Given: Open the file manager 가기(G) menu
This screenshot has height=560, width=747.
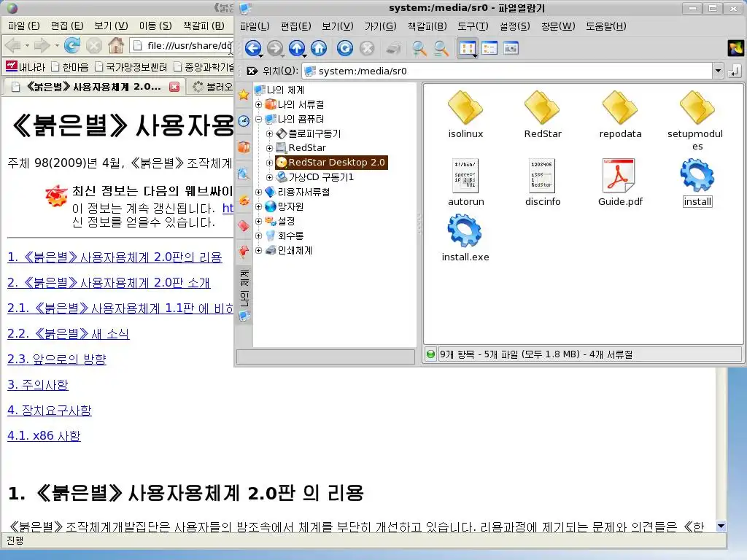Looking at the screenshot, I should pyautogui.click(x=380, y=26).
